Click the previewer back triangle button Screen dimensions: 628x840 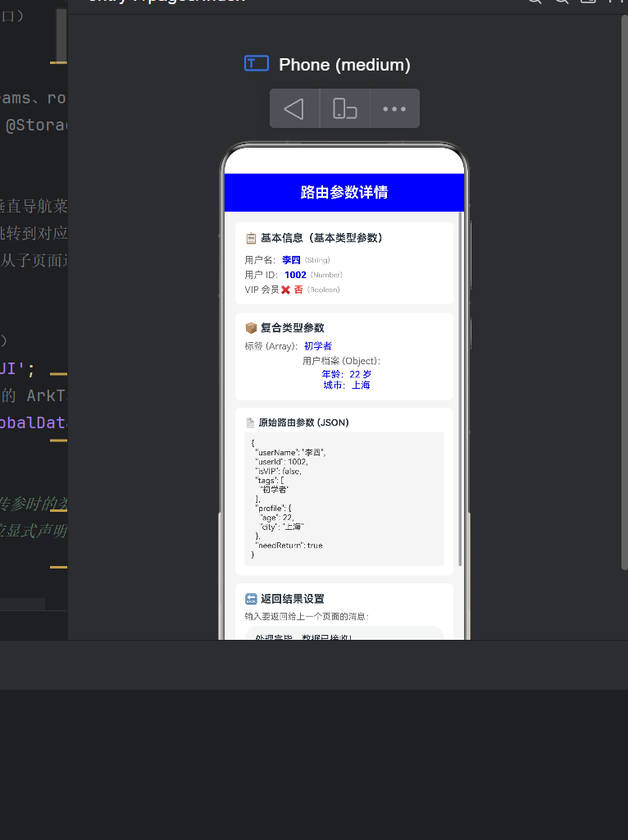point(294,109)
